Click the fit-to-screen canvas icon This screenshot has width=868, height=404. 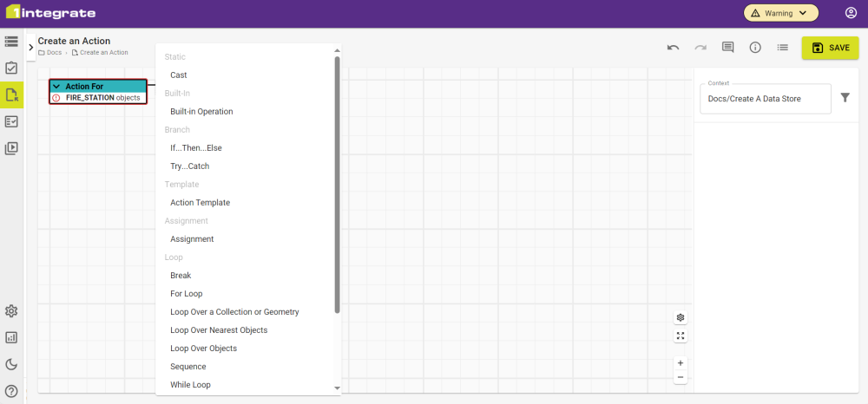(x=681, y=336)
